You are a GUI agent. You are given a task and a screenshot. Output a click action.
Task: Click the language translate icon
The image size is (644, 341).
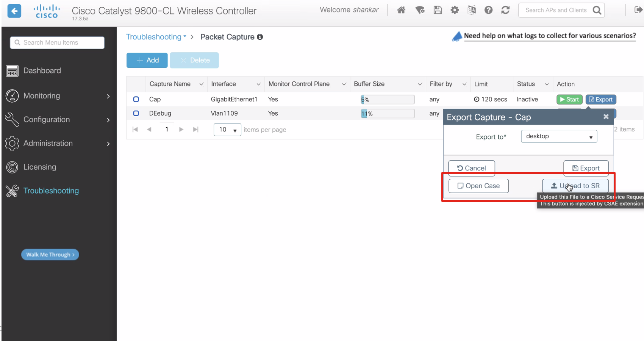[x=472, y=10]
